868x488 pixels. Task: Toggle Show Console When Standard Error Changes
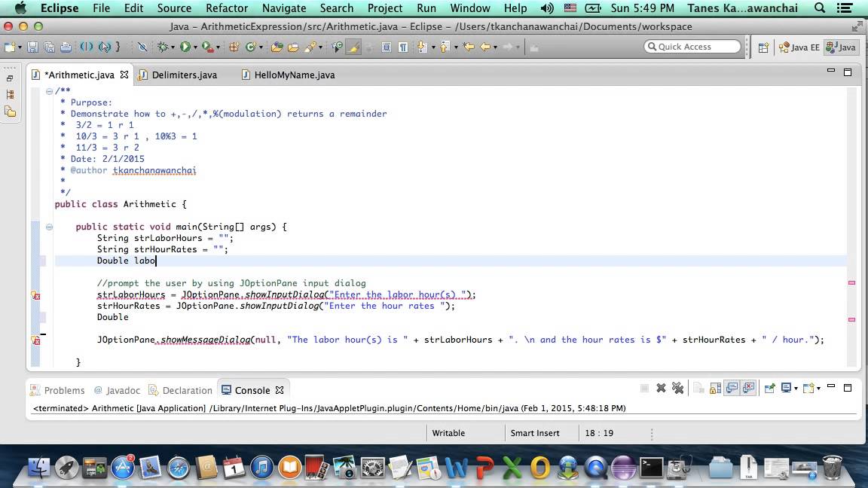coord(748,389)
